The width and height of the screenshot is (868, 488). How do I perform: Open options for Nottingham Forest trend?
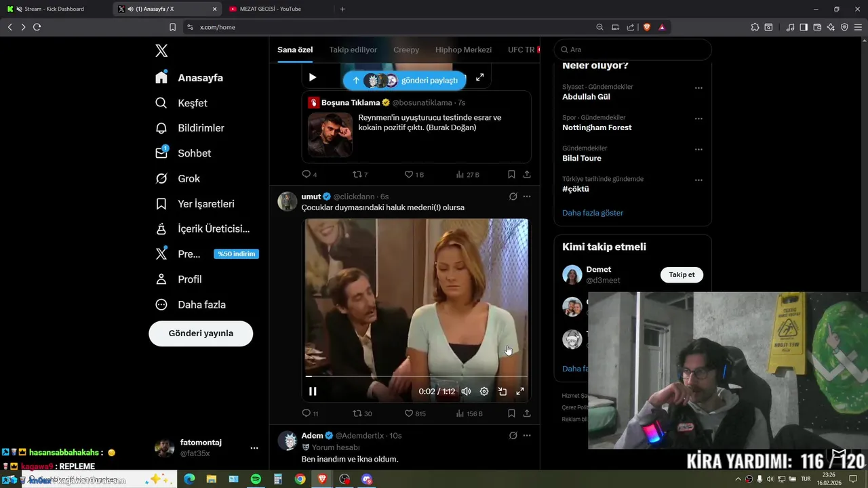(698, 119)
